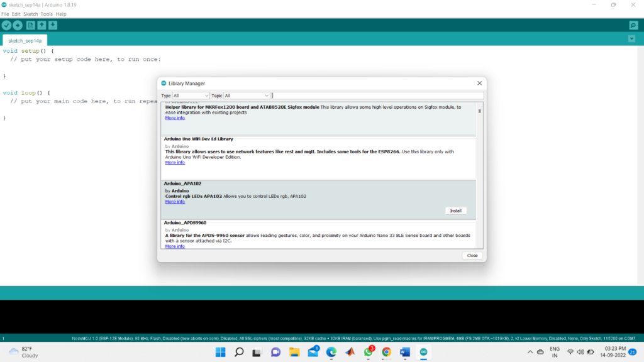This screenshot has width=644, height=362.
Task: Open File Explorer from the taskbar
Action: point(294,352)
